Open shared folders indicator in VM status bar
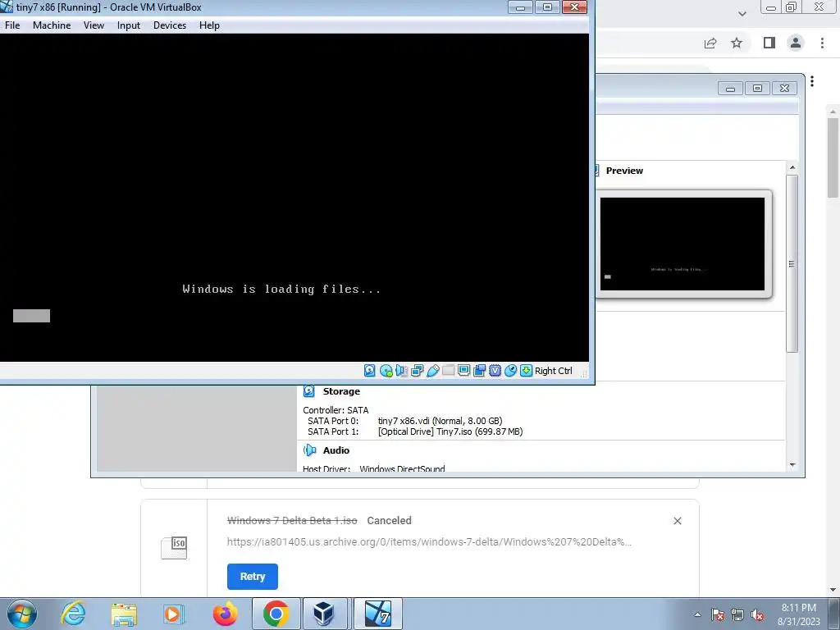The image size is (840, 630). [449, 370]
